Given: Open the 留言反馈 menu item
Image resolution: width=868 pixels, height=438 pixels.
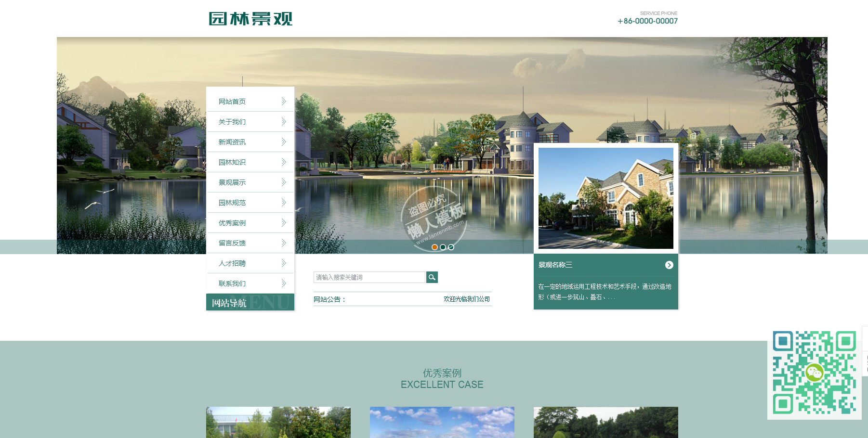Looking at the screenshot, I should [232, 243].
